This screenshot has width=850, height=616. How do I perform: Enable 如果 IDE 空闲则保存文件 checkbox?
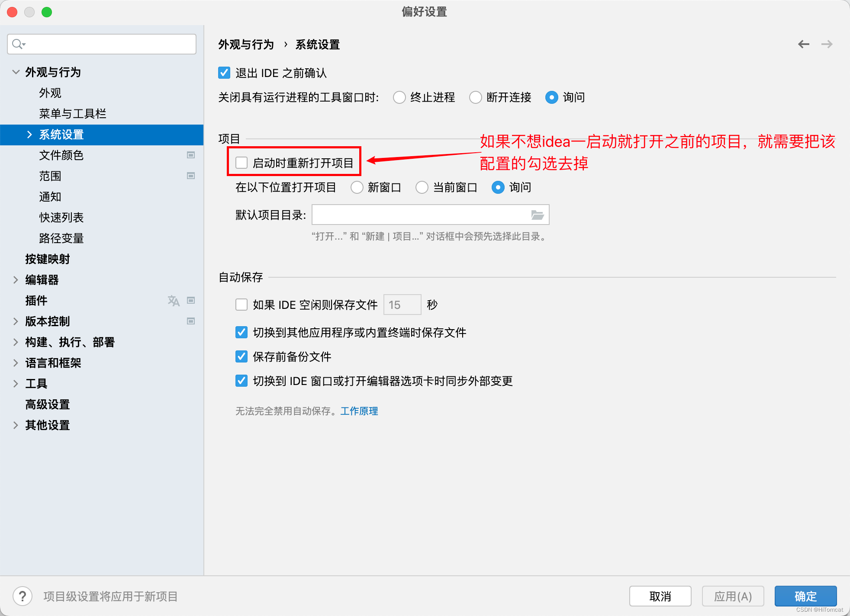[241, 305]
